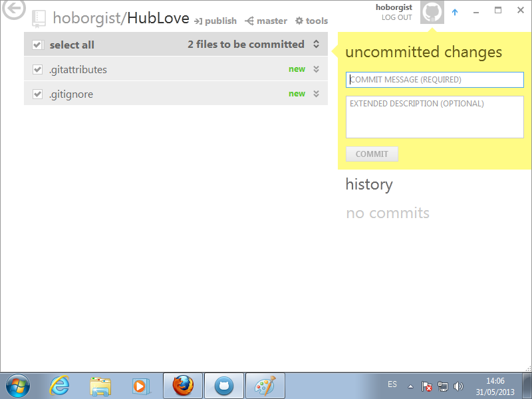Viewport: 532px width, 399px height.
Task: Click the repository book icon
Action: 39,19
